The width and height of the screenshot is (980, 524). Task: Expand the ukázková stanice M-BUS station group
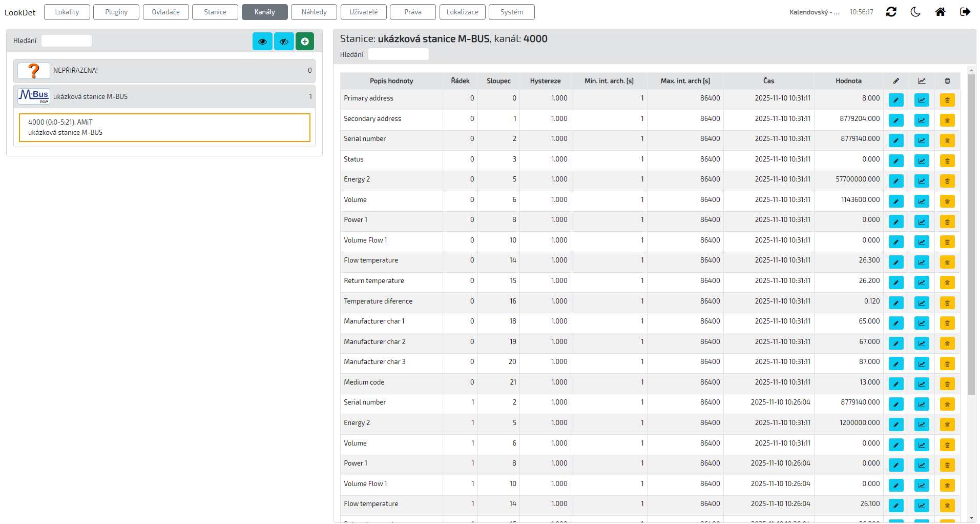[164, 96]
